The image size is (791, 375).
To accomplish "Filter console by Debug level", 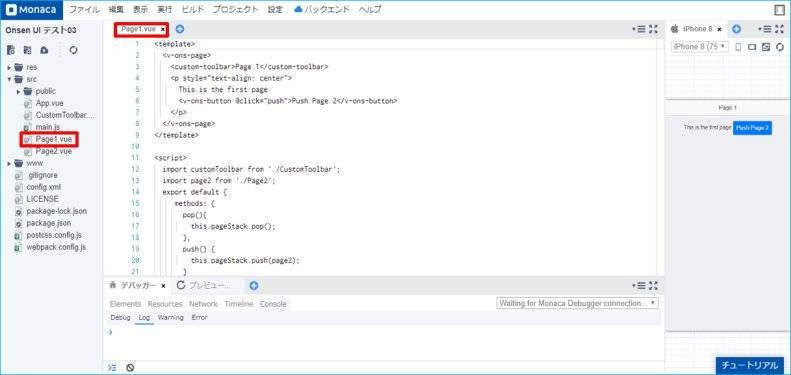I will [120, 317].
